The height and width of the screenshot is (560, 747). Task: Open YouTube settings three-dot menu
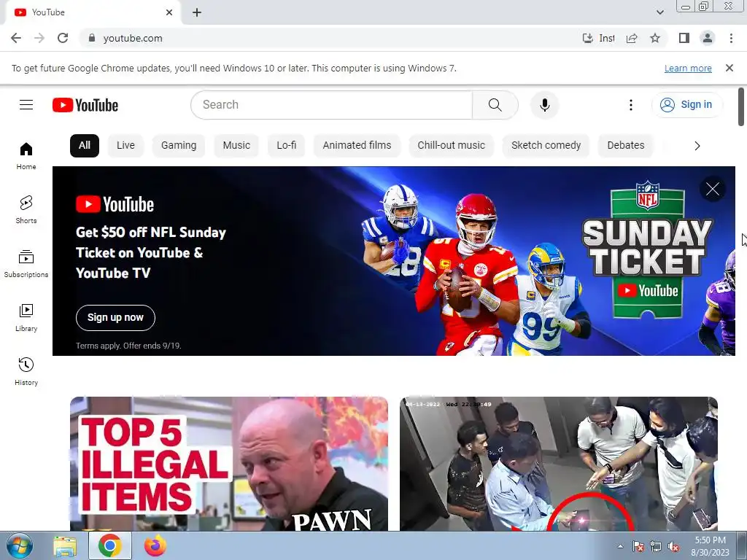click(x=631, y=105)
